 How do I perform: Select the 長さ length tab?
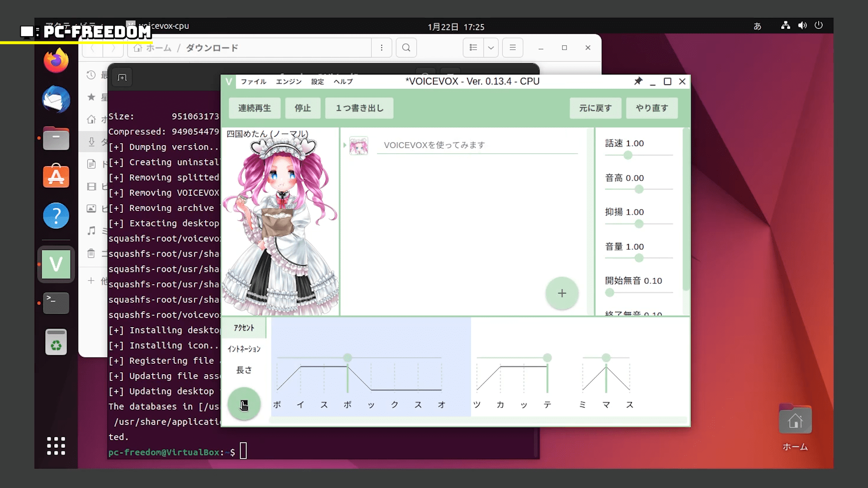pyautogui.click(x=244, y=370)
